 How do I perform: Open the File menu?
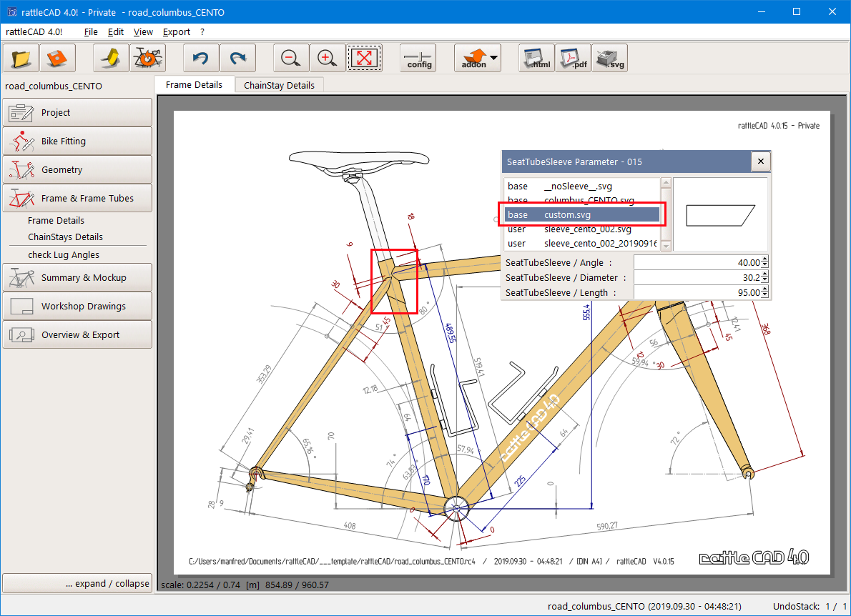pos(91,32)
